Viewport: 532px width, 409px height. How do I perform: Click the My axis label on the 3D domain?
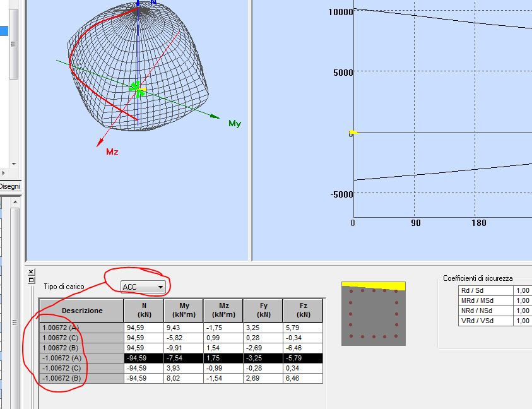tap(234, 124)
